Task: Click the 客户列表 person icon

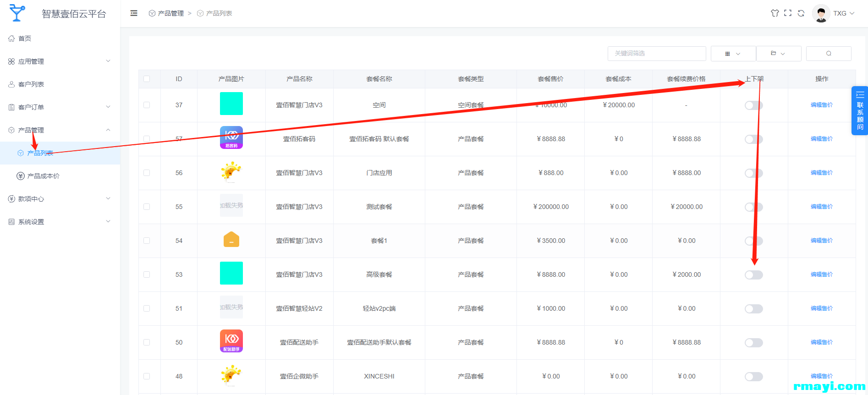Action: click(11, 84)
